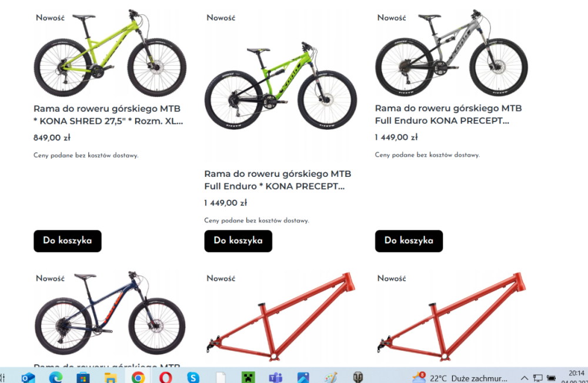Screen dimensions: 588x383
Task: View lime green KONA SHRED bike image
Action: pos(110,52)
